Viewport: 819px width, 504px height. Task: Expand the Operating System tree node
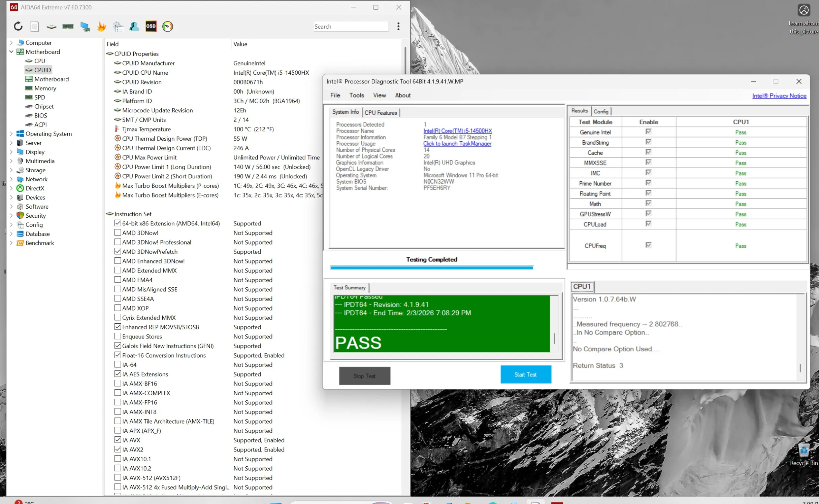(x=11, y=134)
